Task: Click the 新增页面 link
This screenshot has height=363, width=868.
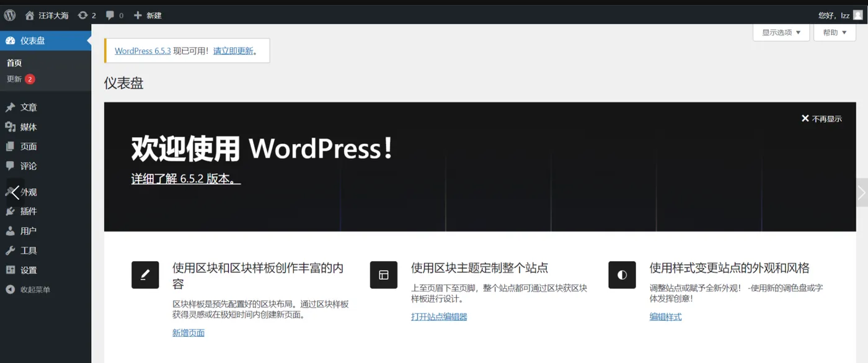Action: pos(188,333)
